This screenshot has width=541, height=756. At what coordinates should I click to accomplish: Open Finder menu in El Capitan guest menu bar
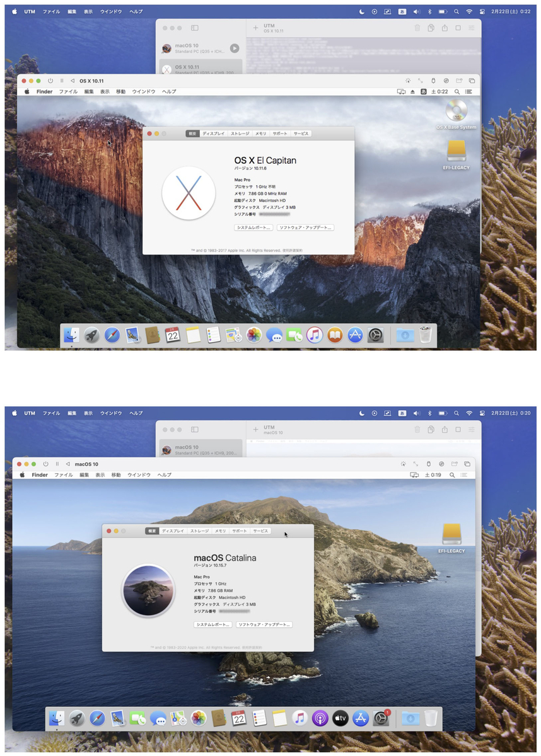coord(44,92)
